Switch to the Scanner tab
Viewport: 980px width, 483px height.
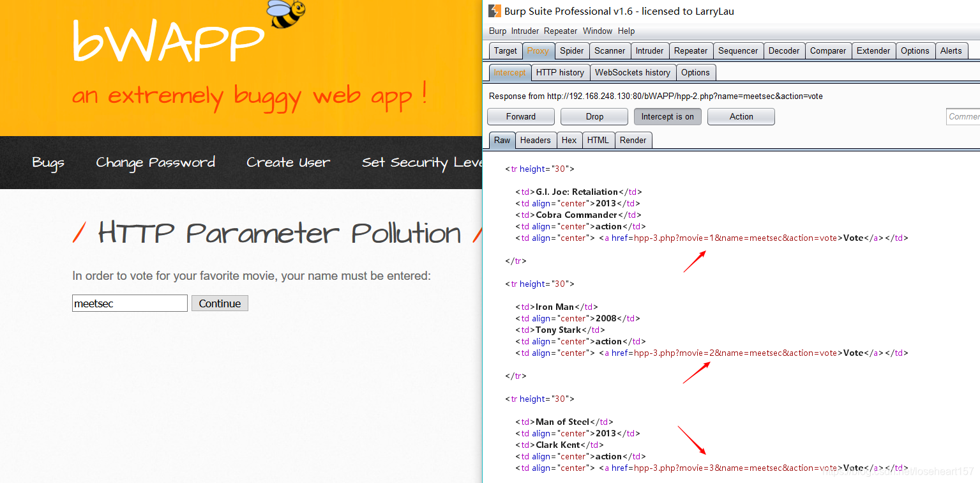tap(610, 50)
